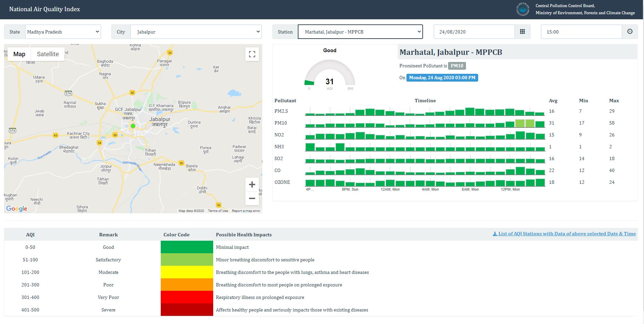This screenshot has width=644, height=324.
Task: Click Panagar town label on map
Action: pos(164,63)
